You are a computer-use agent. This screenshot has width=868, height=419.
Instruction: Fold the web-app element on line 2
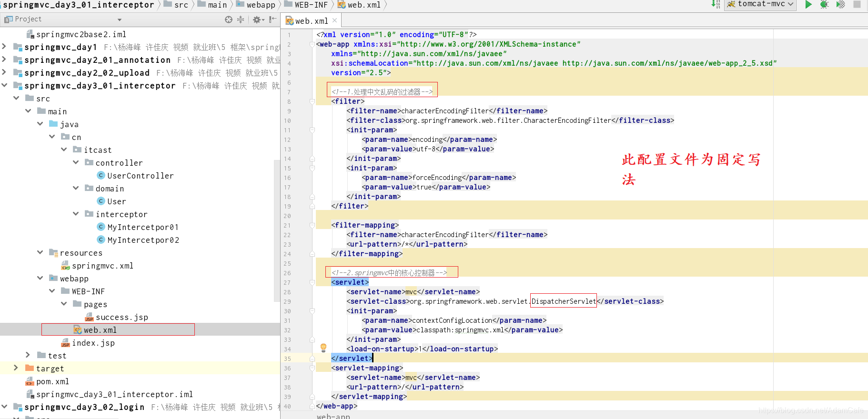[312, 44]
